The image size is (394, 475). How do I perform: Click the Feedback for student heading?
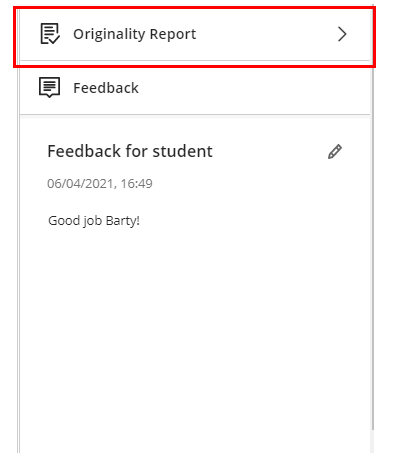click(130, 151)
